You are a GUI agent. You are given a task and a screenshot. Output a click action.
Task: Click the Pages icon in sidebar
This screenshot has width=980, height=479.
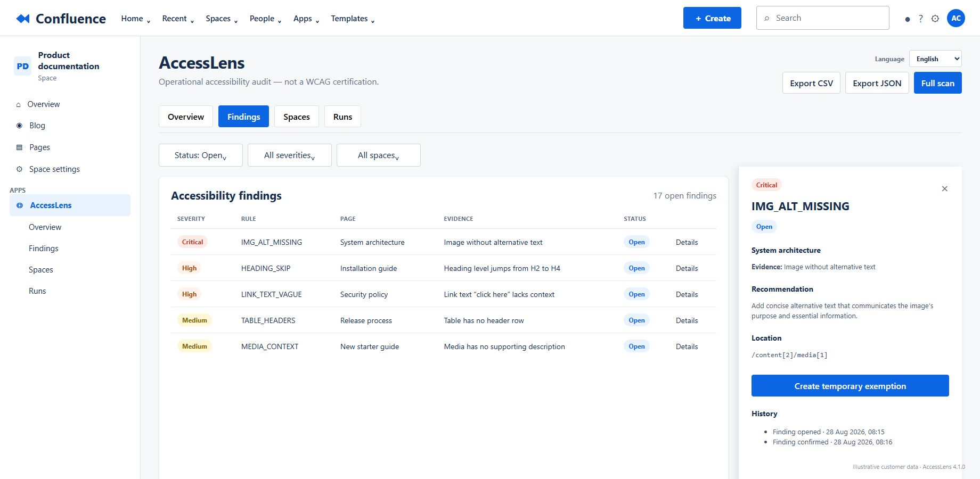coord(19,147)
